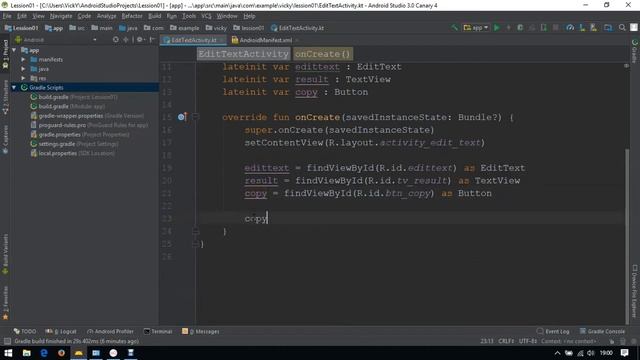Click the Project Structure toolbar icon
This screenshot has width=640, height=360.
click(608, 28)
